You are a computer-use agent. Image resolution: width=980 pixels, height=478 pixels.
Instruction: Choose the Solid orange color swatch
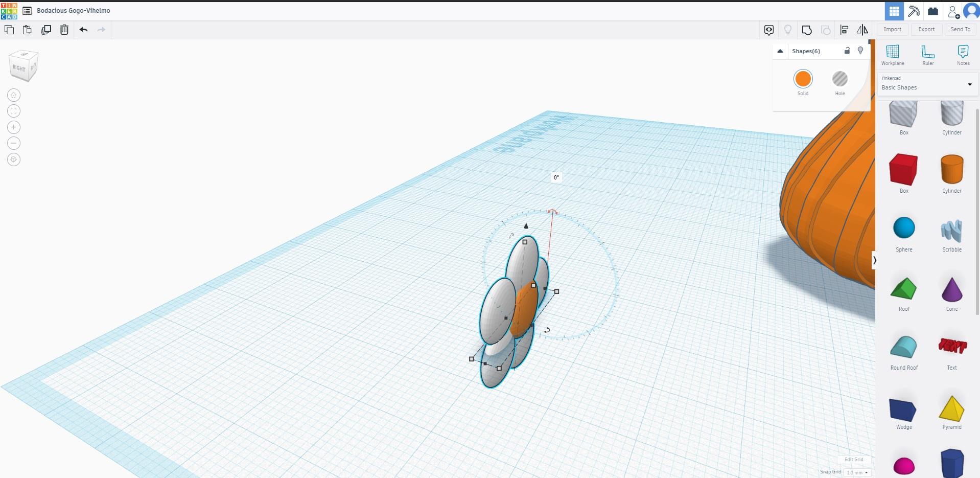[803, 79]
